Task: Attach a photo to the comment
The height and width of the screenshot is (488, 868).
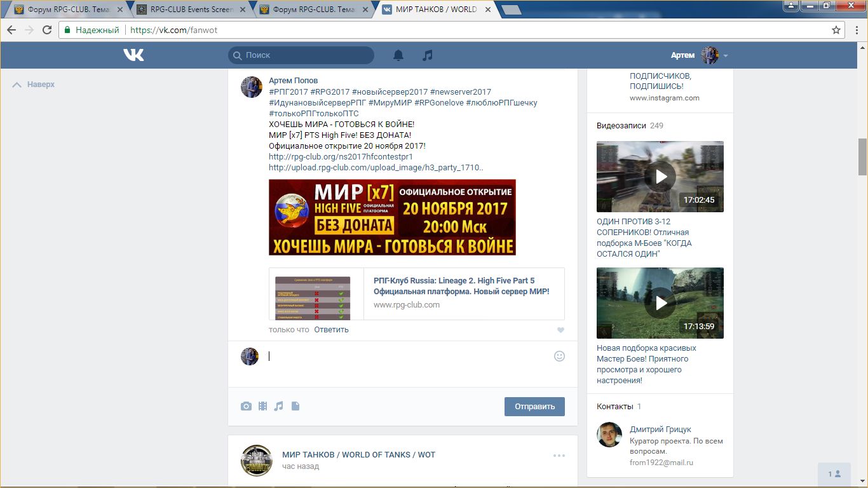Action: coord(246,406)
